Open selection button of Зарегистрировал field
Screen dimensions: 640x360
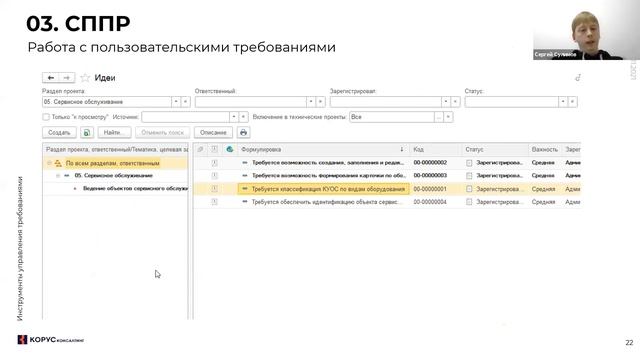[x=455, y=102]
